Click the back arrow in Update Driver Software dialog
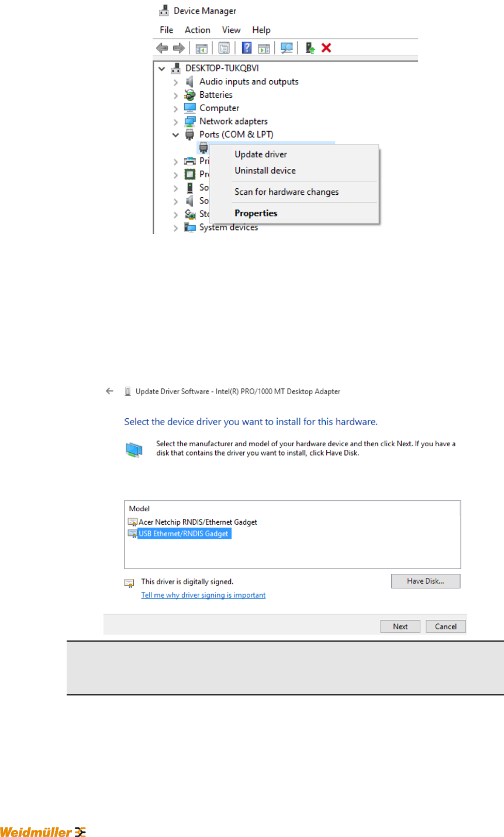 [109, 391]
